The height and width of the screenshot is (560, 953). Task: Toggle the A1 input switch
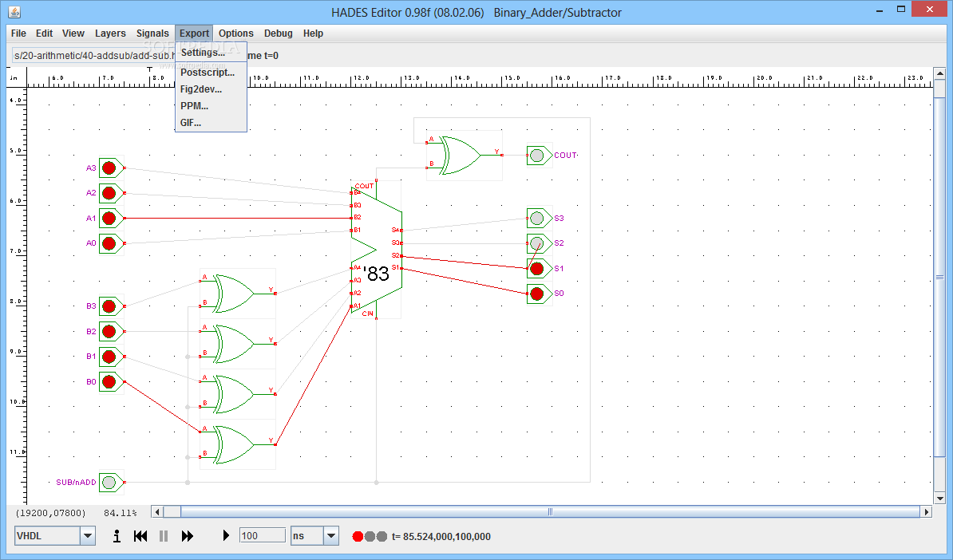[109, 218]
